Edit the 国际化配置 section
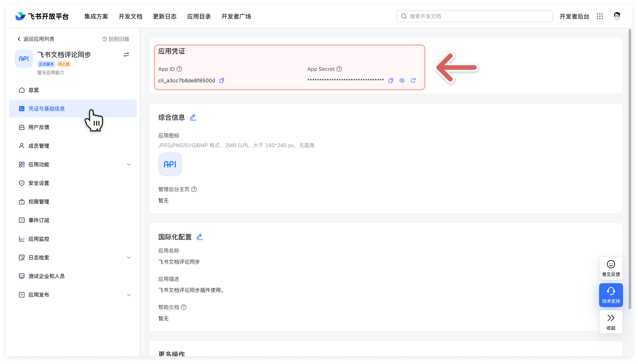638x364 pixels. click(199, 237)
